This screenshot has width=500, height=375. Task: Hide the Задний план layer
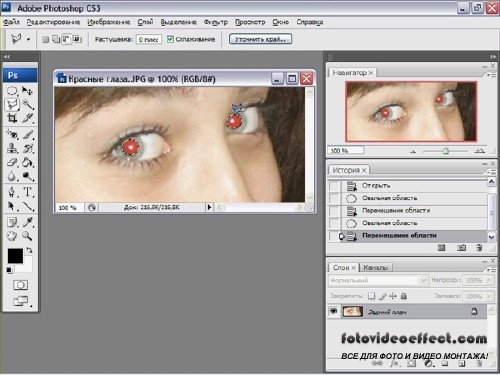pos(333,311)
